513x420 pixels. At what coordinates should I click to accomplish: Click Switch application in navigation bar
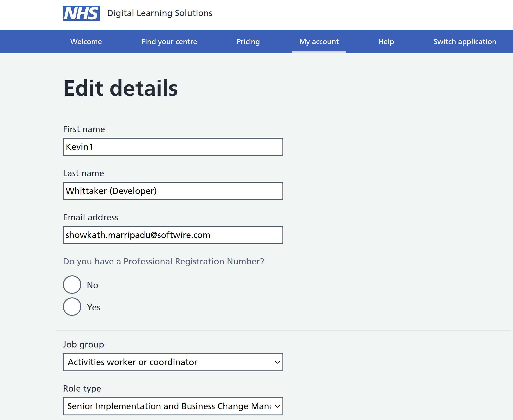tap(465, 42)
